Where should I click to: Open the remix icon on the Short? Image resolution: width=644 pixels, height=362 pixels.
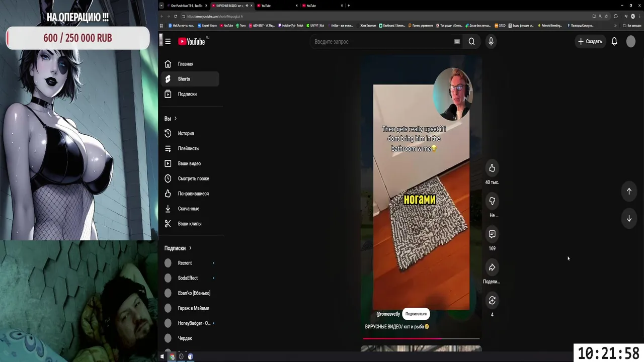coord(492,301)
